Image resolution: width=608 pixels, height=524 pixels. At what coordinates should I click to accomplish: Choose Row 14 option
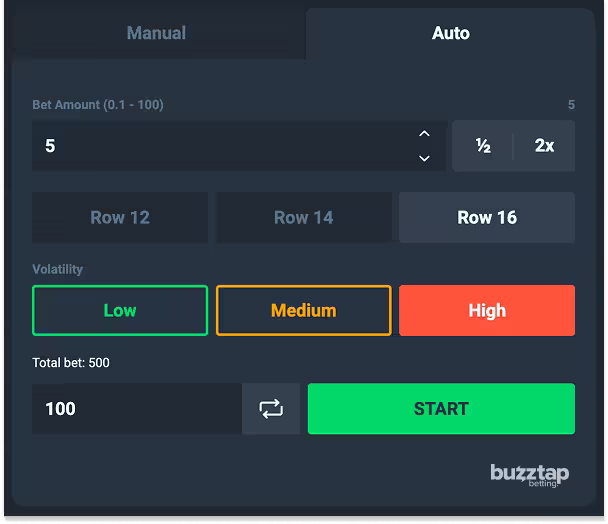pos(304,218)
